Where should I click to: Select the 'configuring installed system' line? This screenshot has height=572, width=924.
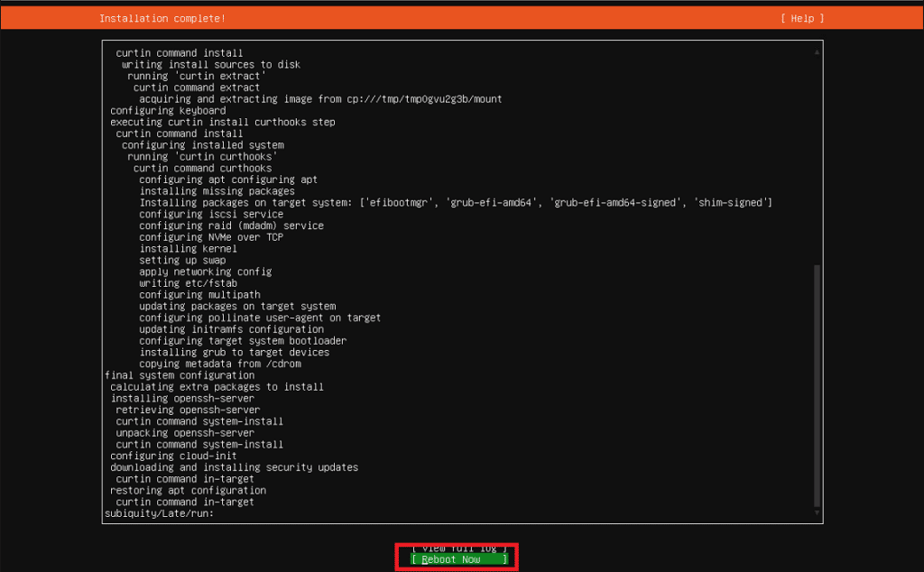click(203, 145)
